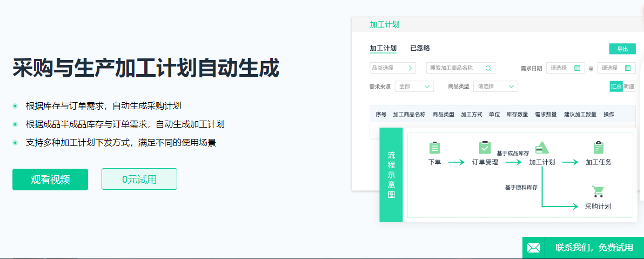Click the 流程示意图 vertical label

point(391,175)
